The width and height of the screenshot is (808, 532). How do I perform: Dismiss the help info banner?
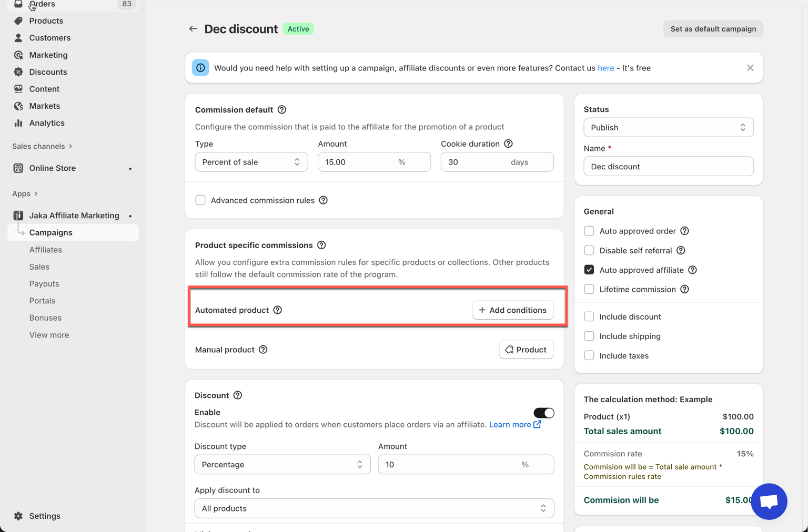coord(750,68)
